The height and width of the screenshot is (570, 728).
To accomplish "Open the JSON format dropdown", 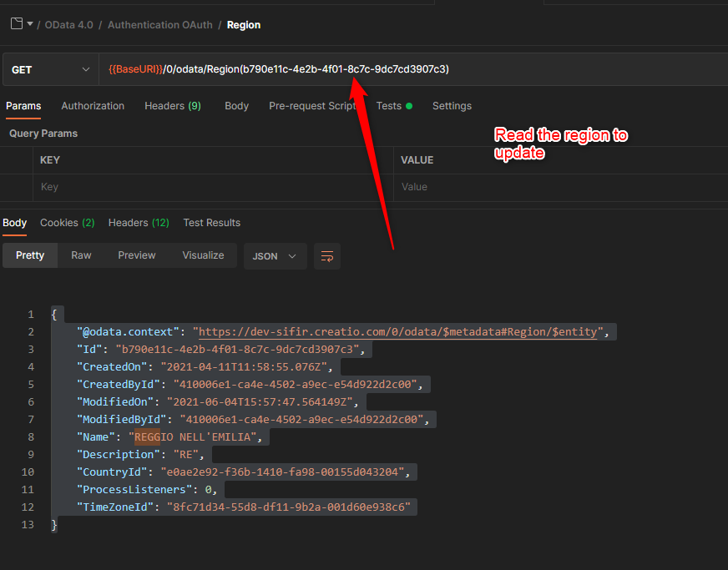I will point(275,256).
